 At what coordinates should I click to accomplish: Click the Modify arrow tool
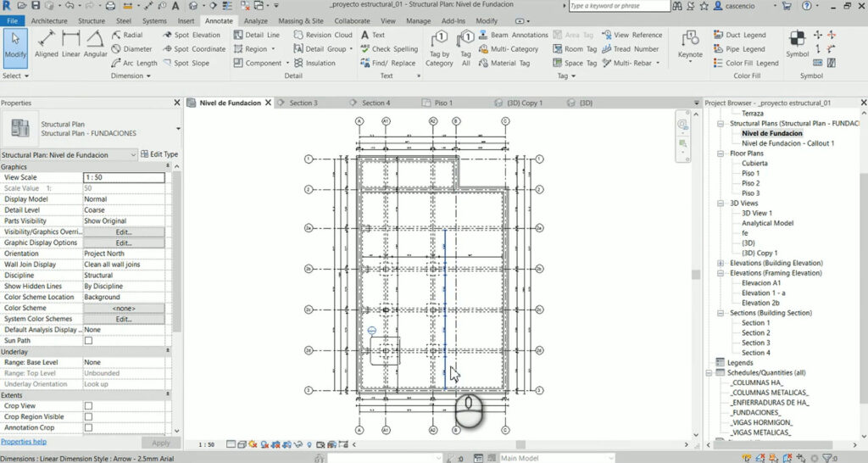tap(15, 43)
